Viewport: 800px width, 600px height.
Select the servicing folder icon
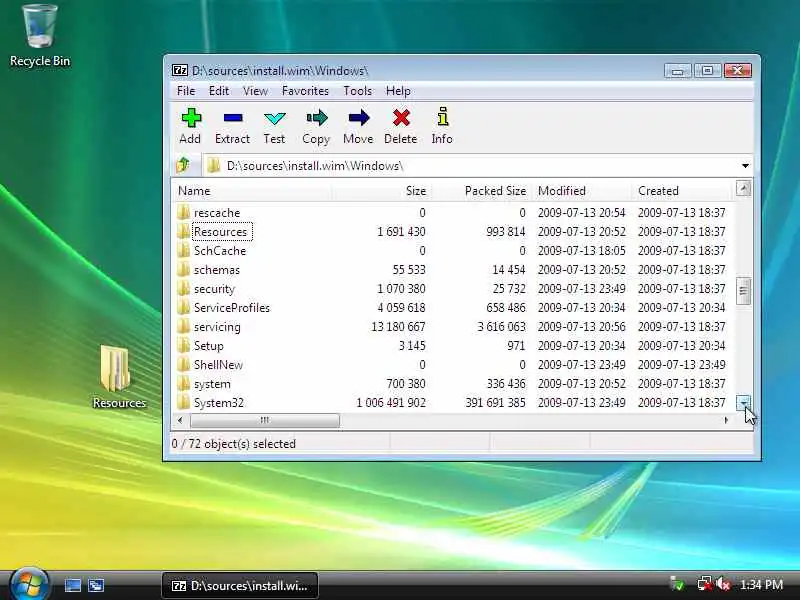coord(183,327)
